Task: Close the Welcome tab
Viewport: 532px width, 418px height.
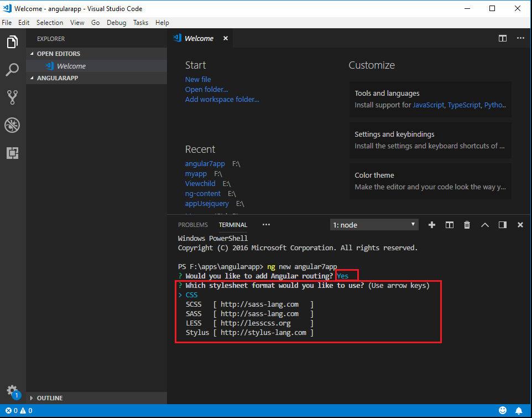Action: (x=225, y=38)
